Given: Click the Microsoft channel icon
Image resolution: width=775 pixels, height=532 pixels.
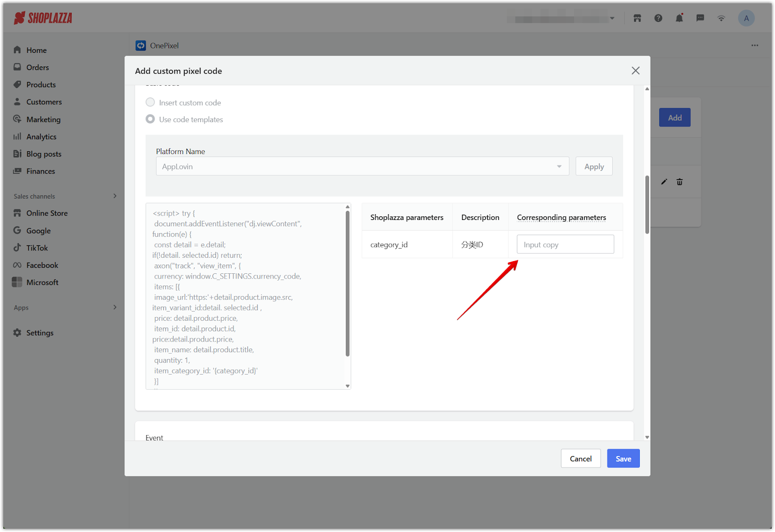Looking at the screenshot, I should (17, 282).
